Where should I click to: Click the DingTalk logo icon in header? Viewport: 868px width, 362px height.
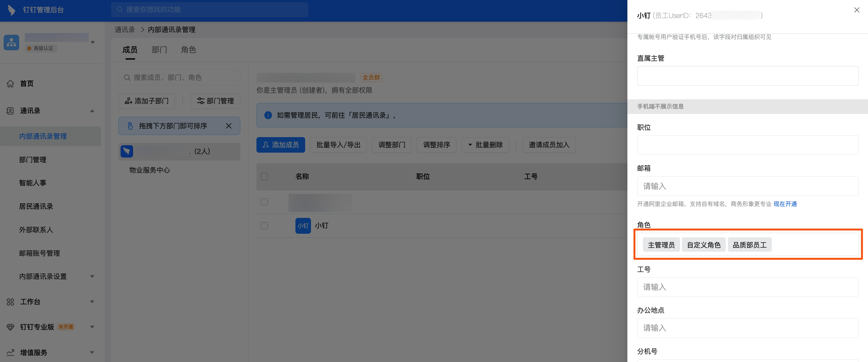click(12, 10)
